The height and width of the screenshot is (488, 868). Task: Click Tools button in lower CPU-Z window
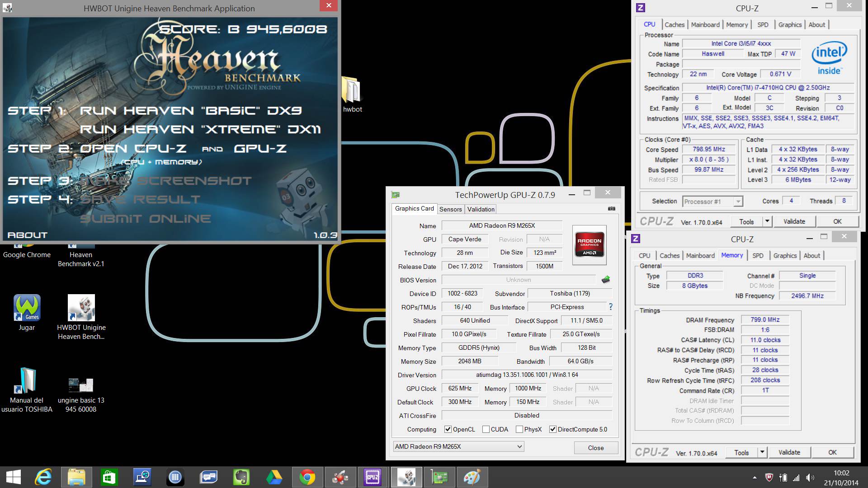coord(741,452)
